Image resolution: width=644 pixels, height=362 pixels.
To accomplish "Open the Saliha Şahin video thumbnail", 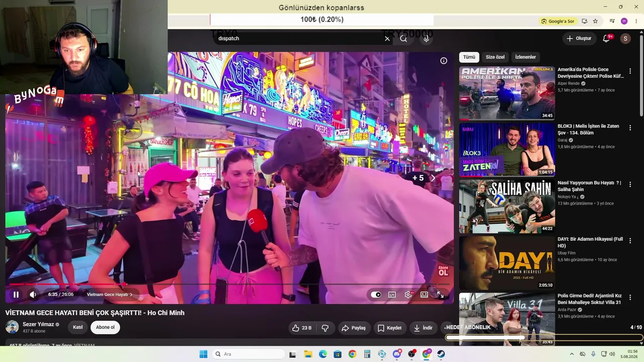I will pos(507,206).
